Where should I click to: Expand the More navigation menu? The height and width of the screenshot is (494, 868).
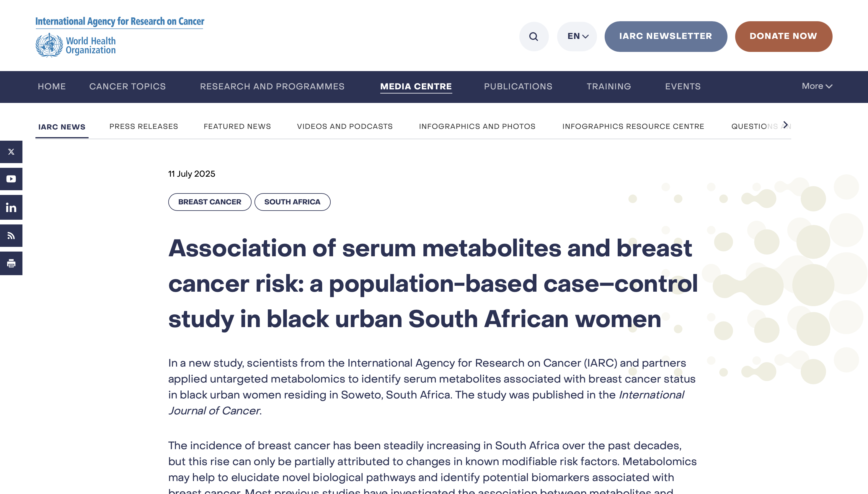pos(816,86)
